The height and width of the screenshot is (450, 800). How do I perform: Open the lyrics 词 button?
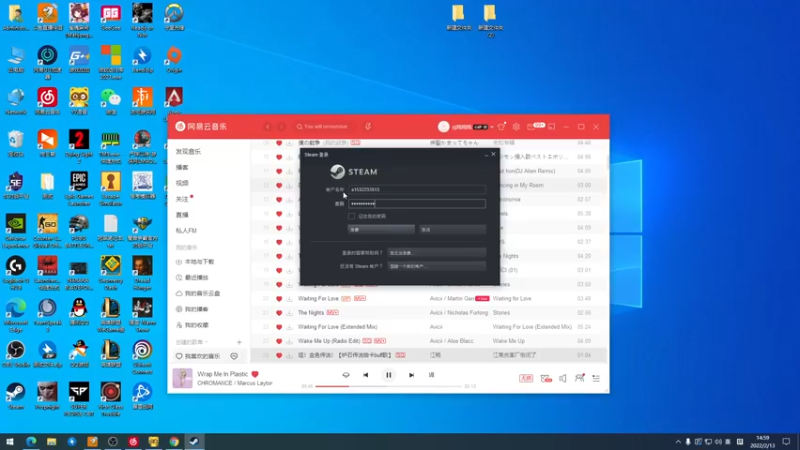[x=432, y=375]
